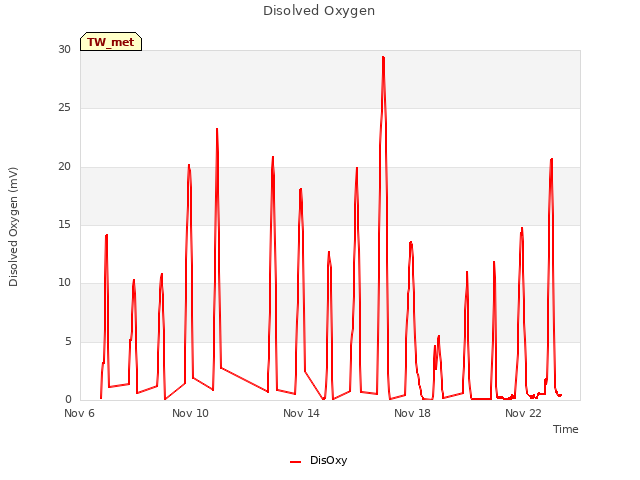Viewport: 640px width, 480px height.
Task: Click the 10 y-axis value
Action: [x=64, y=282]
